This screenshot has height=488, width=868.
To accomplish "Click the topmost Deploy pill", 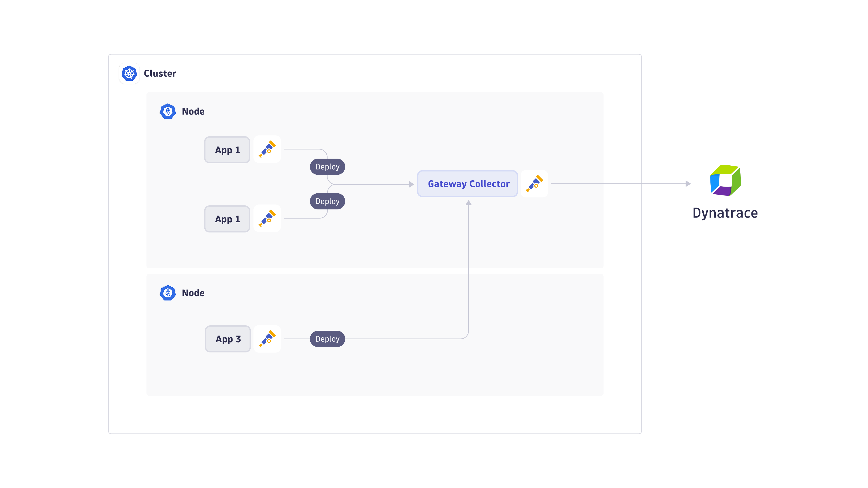I will [x=327, y=167].
